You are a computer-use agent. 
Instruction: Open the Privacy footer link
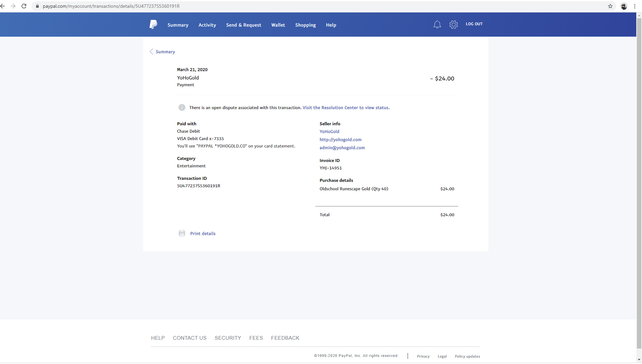click(x=423, y=356)
